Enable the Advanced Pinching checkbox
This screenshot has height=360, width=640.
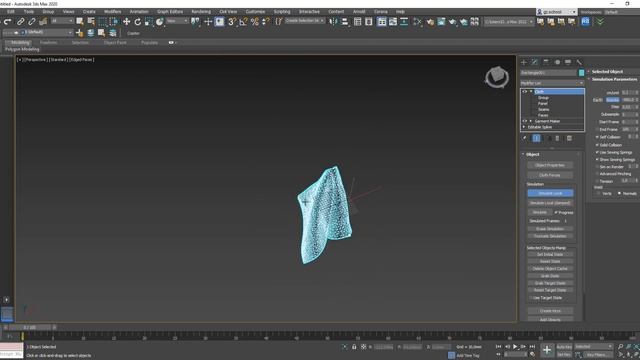coord(597,174)
